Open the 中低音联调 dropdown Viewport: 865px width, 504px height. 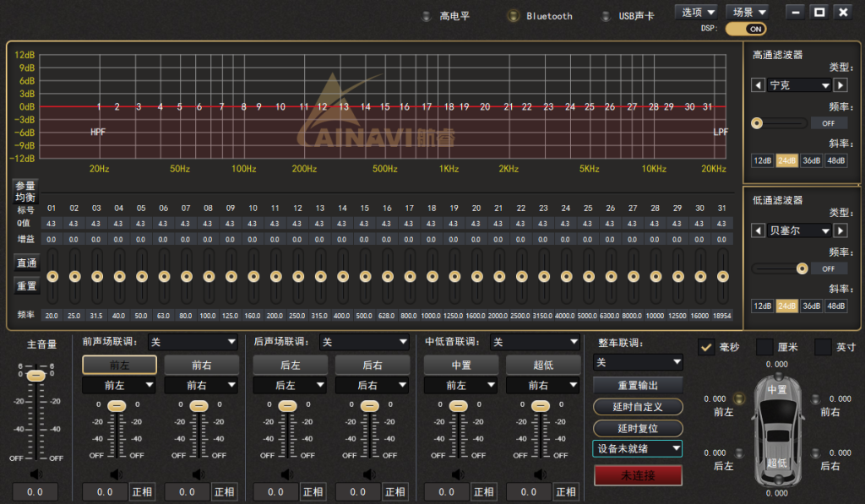click(535, 343)
